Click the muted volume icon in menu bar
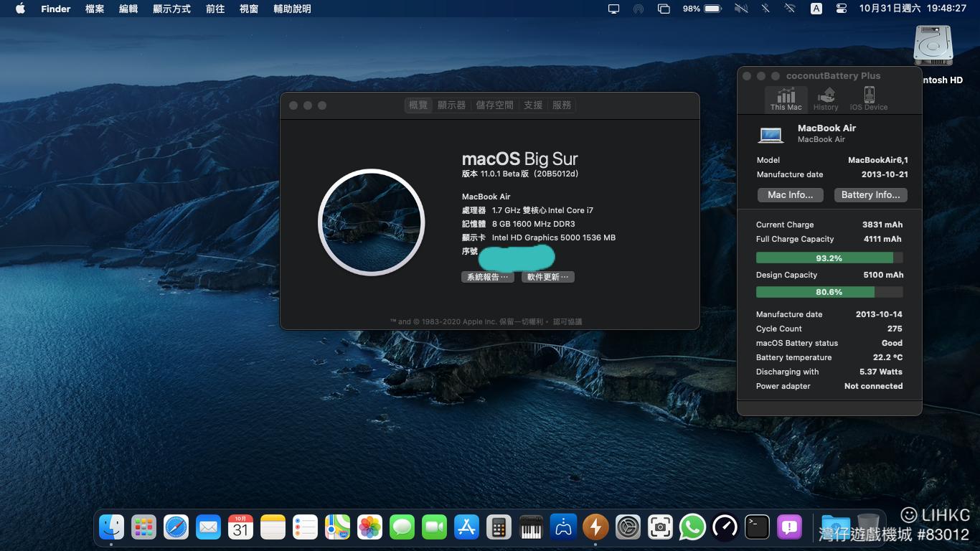980x551 pixels. (x=741, y=9)
